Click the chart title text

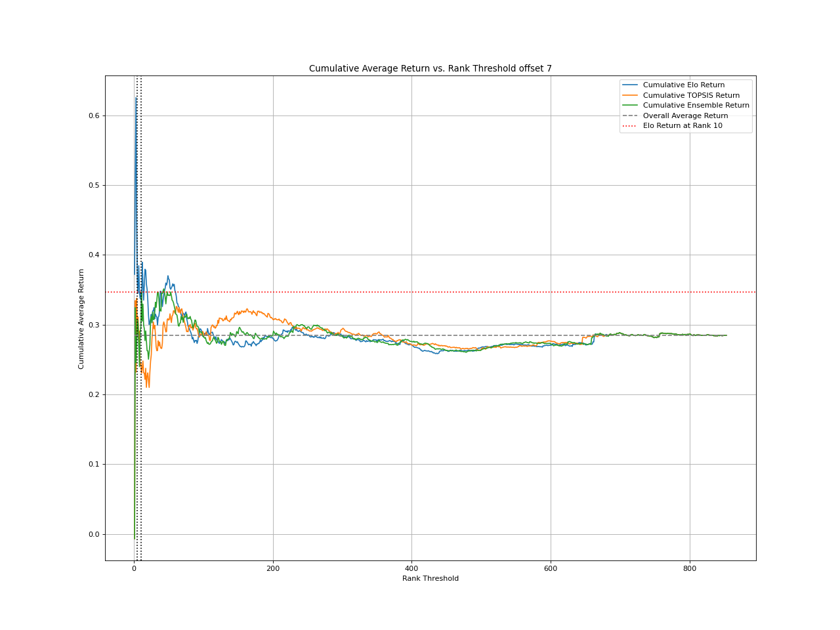pos(430,68)
